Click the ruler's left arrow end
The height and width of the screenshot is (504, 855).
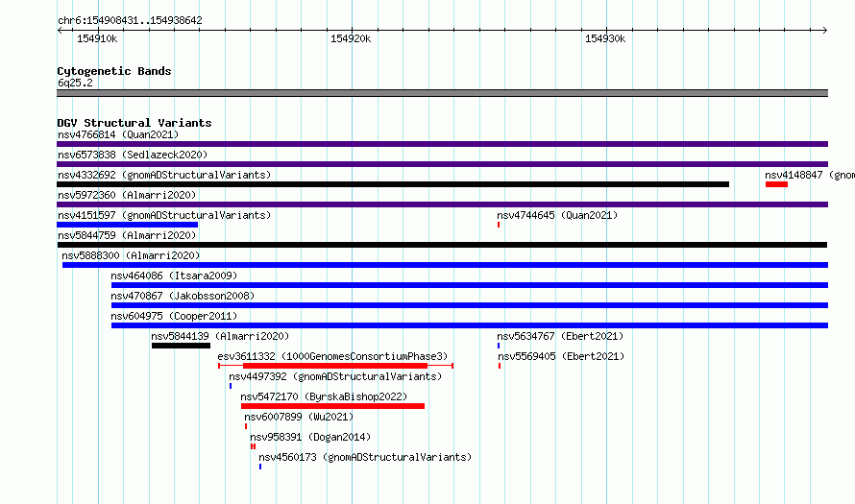(60, 31)
